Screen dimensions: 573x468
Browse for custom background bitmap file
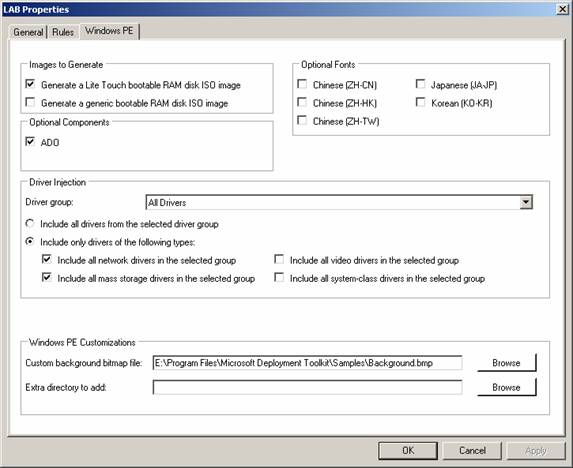(506, 363)
